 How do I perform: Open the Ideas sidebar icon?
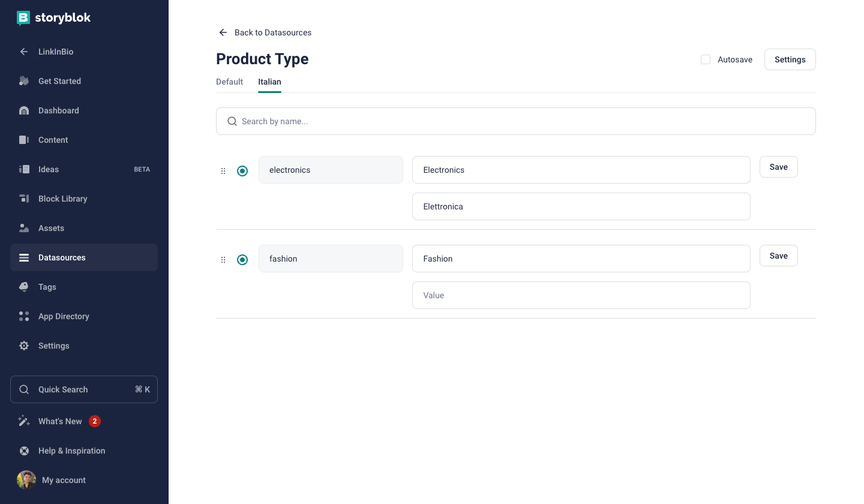pos(24,169)
